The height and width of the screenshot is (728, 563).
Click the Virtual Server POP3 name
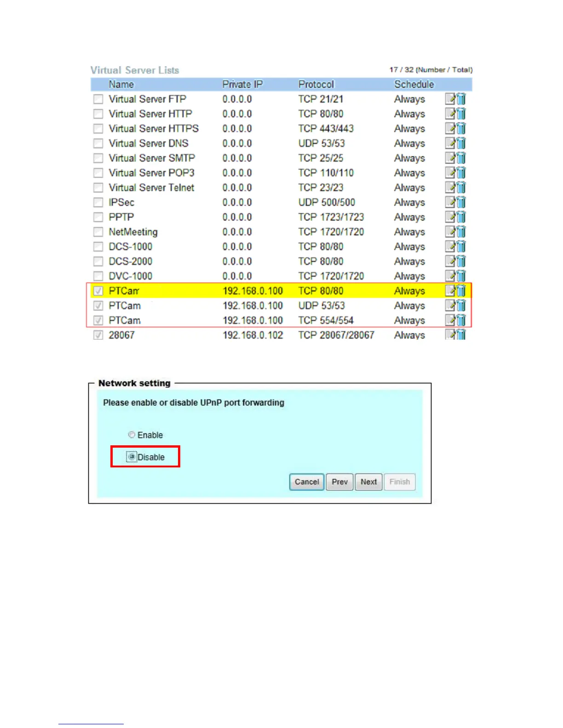(x=151, y=173)
